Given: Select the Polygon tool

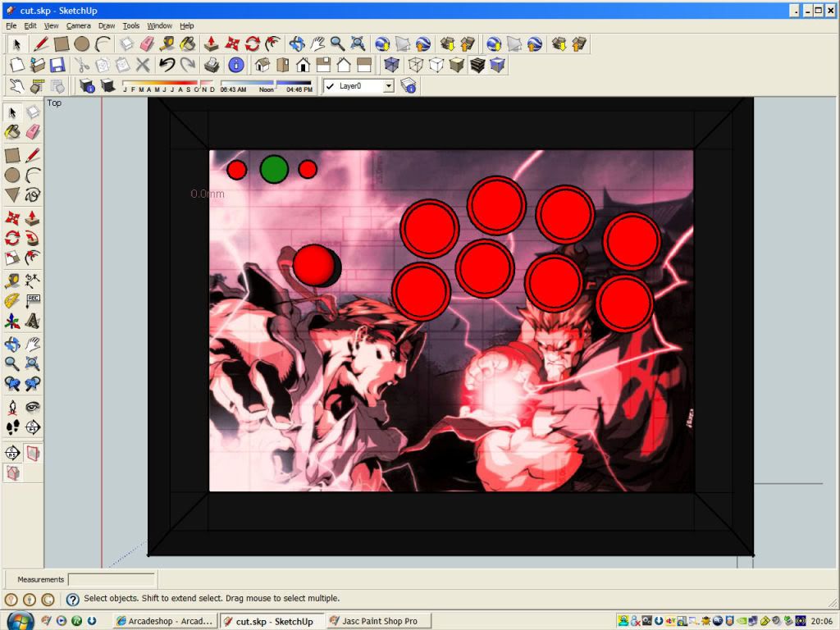Looking at the screenshot, I should pos(12,195).
